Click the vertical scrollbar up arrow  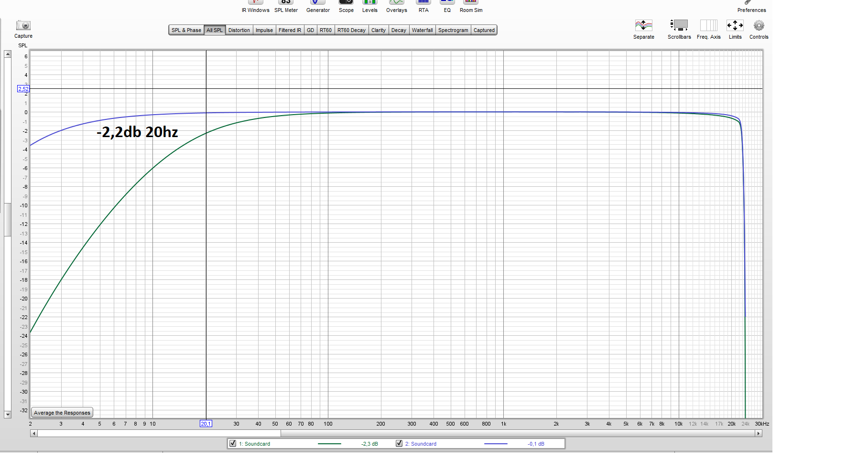coord(8,54)
